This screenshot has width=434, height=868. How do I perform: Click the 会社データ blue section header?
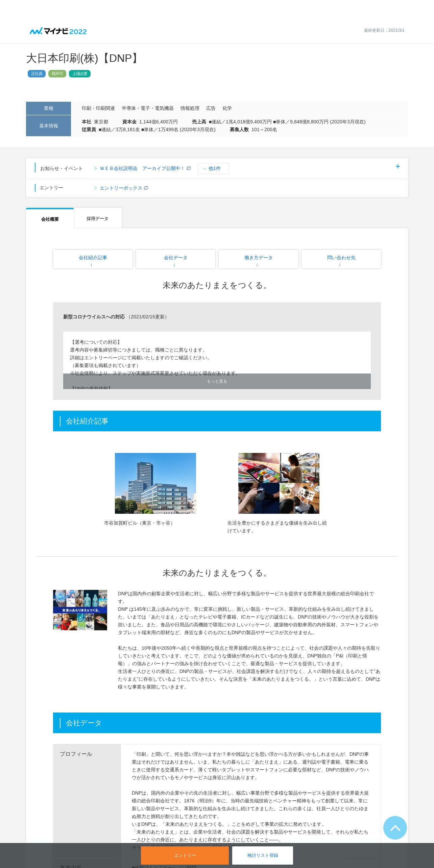217,723
